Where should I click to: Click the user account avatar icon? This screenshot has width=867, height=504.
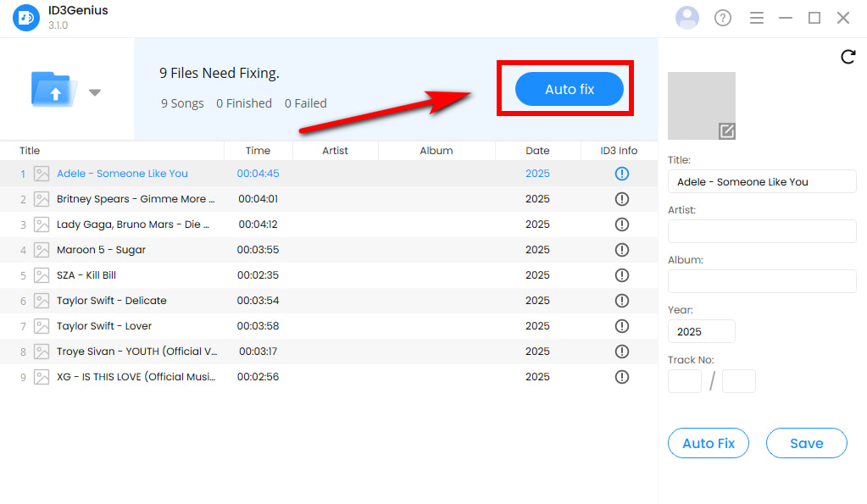[687, 18]
